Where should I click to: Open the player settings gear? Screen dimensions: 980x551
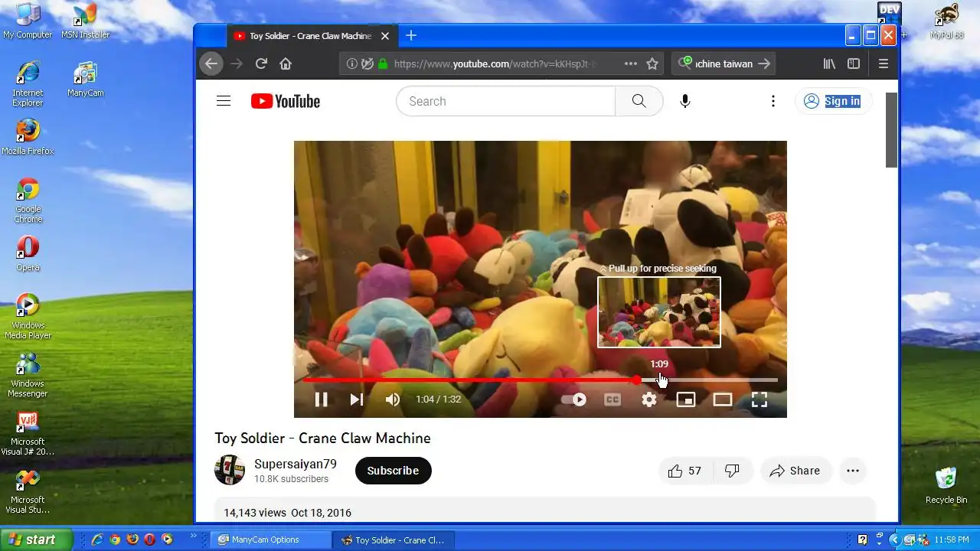pos(649,399)
